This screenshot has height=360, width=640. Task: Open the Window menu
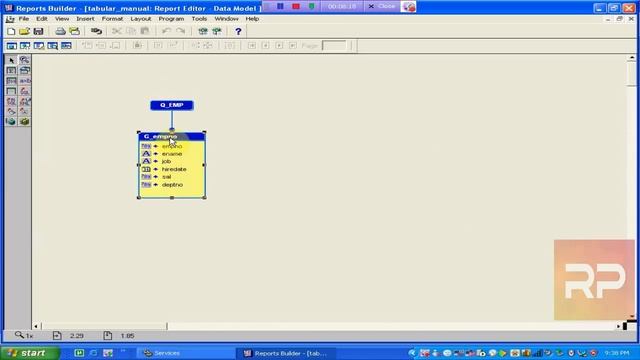click(x=227, y=19)
